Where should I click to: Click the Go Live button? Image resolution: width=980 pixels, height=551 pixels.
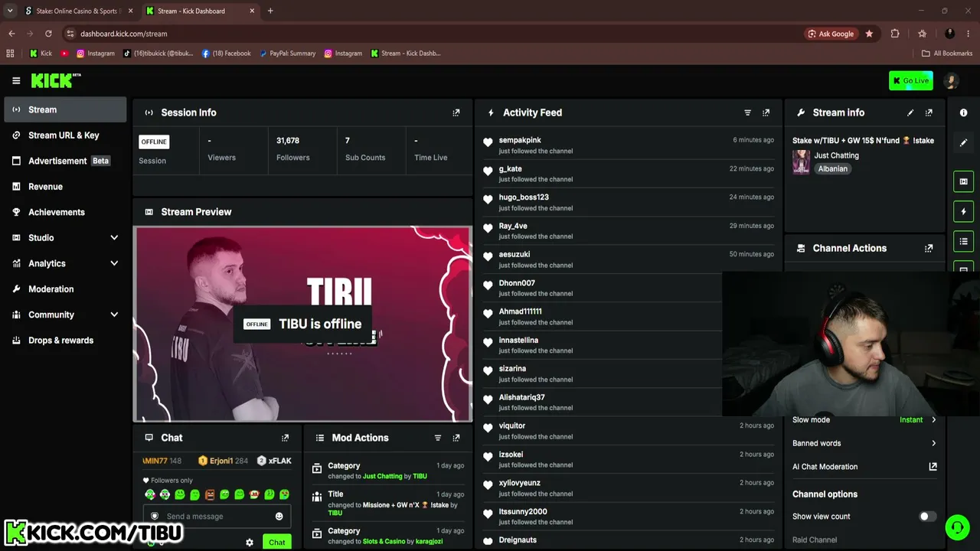[911, 80]
